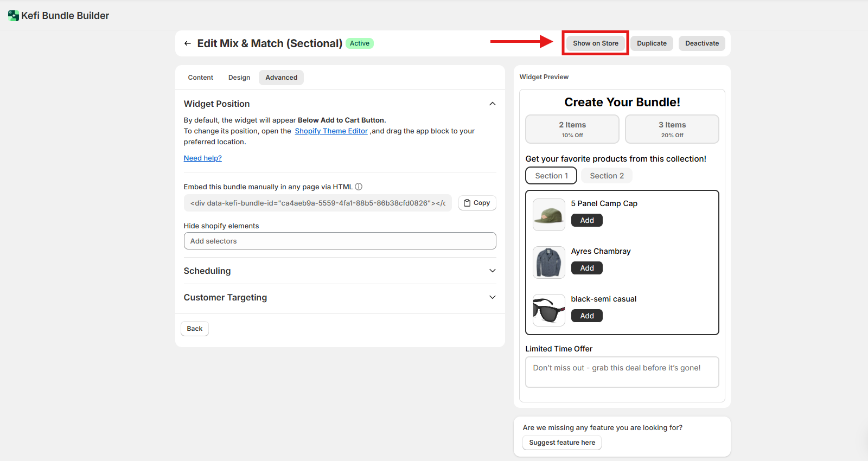This screenshot has height=461, width=868.
Task: Click the back arrow beside Edit title
Action: [x=187, y=43]
